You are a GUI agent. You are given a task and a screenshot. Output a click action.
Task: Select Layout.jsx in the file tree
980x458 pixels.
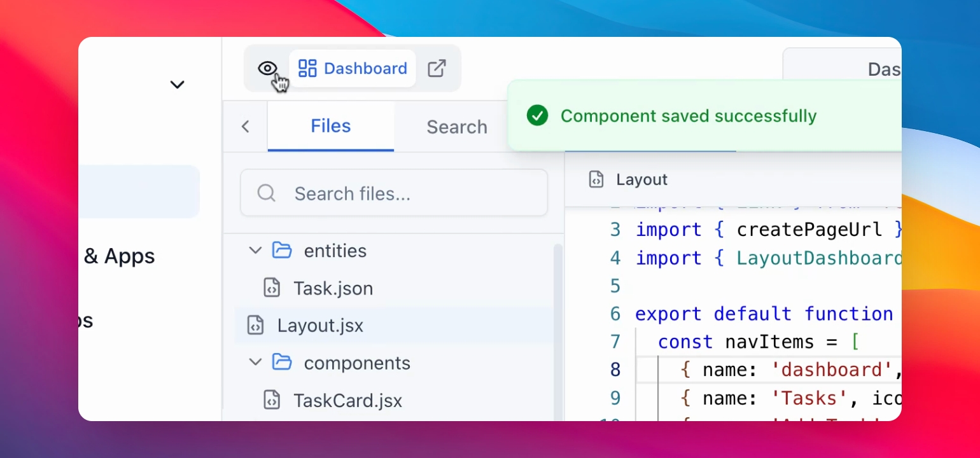tap(395, 326)
